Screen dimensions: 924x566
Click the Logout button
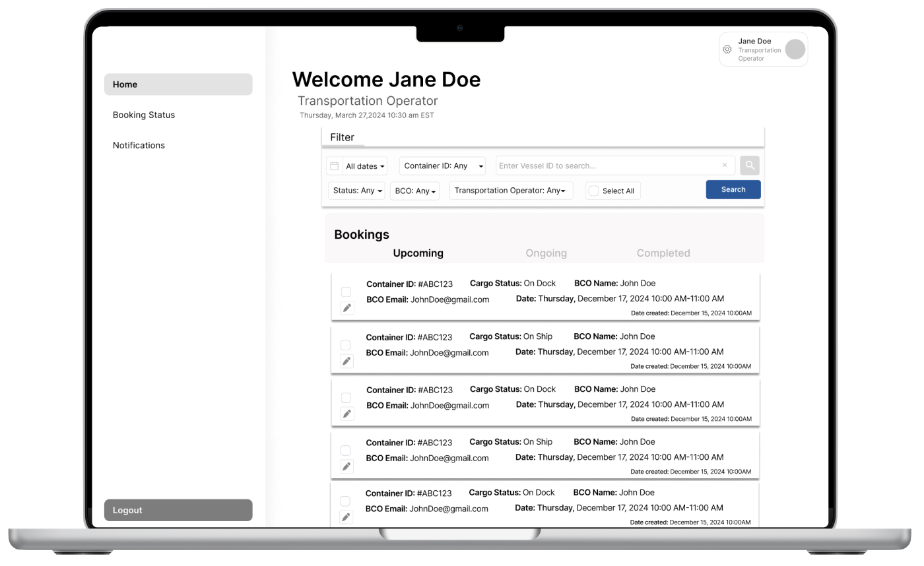178,510
